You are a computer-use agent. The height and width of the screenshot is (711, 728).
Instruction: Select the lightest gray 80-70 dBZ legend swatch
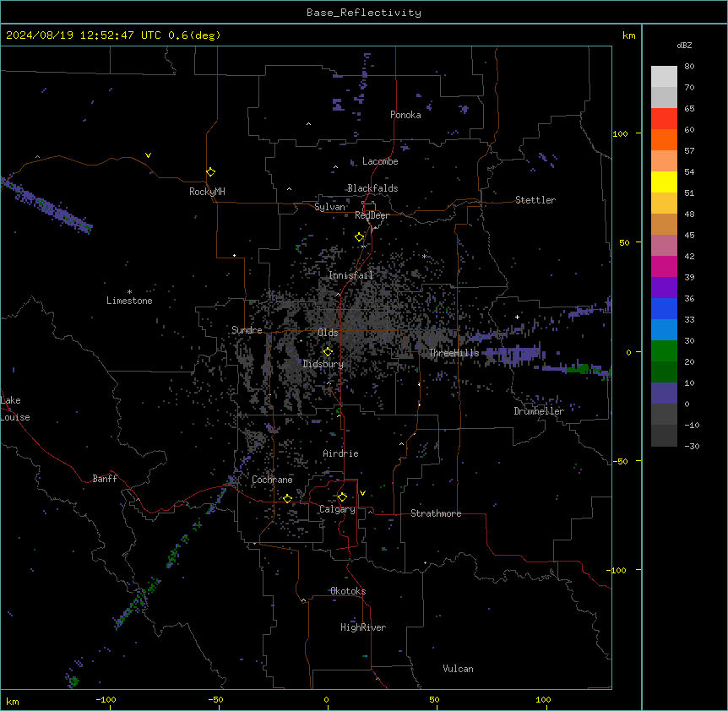tap(664, 77)
